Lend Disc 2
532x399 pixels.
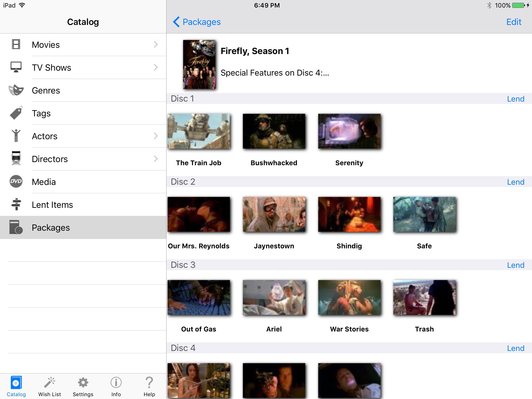click(x=516, y=182)
